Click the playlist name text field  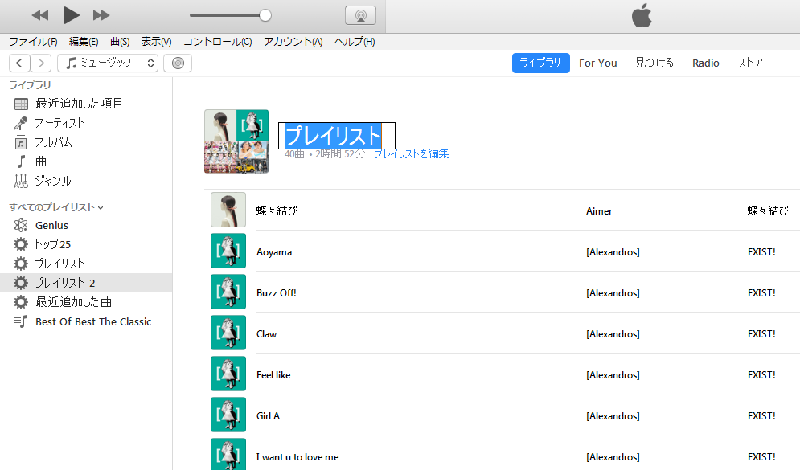[x=337, y=136]
